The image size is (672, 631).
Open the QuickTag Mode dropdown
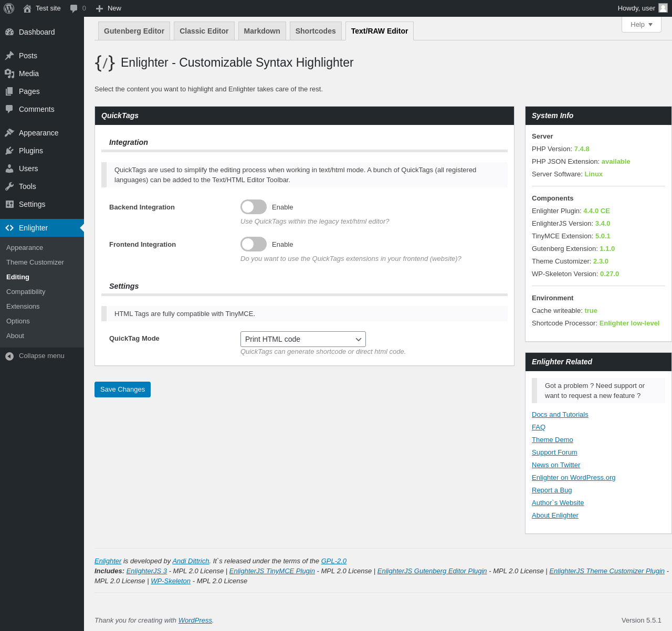pos(303,339)
